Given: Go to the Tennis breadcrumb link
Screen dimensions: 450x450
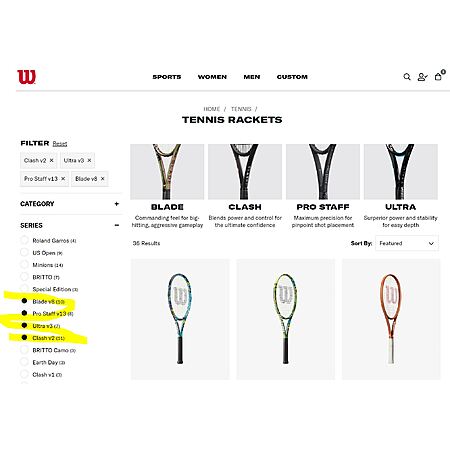Looking at the screenshot, I should pyautogui.click(x=241, y=109).
